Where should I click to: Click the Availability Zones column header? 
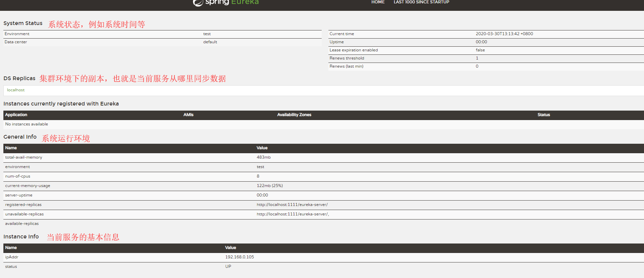294,115
